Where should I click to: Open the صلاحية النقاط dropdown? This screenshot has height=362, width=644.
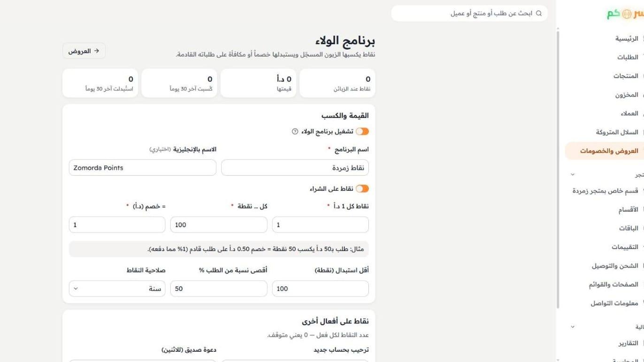(117, 289)
